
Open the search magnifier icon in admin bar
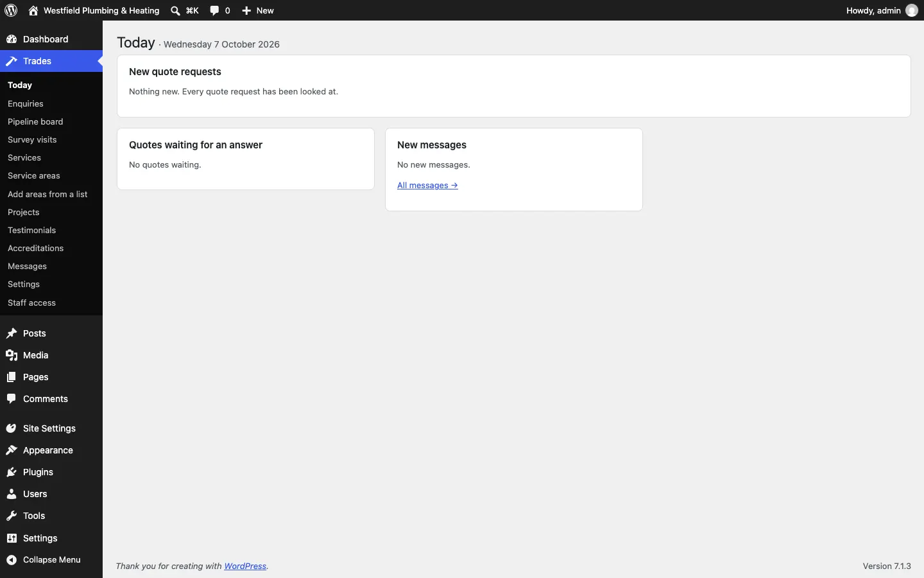pos(175,10)
